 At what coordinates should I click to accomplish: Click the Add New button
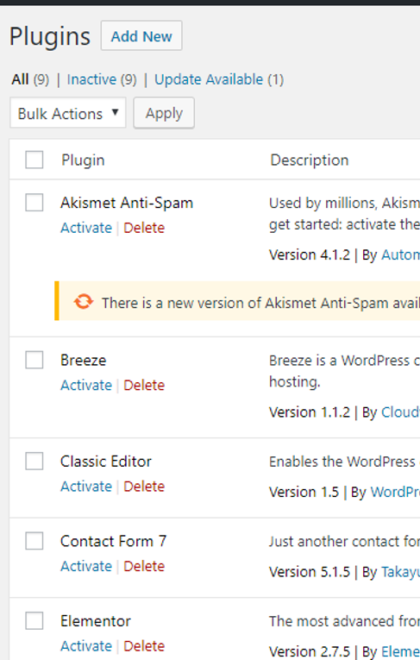[x=141, y=36]
